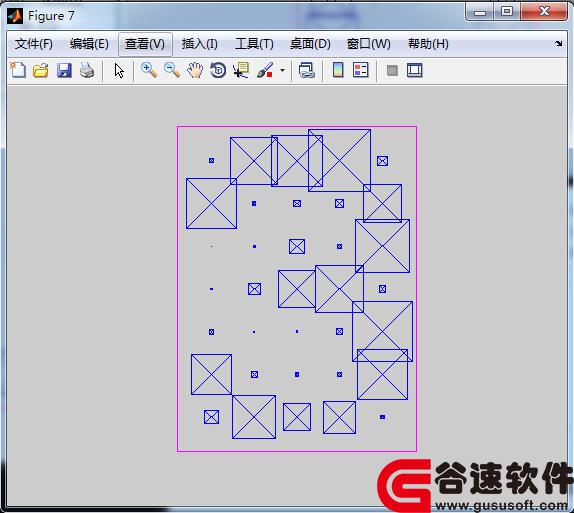
Task: Hide plot tools with the gray square icon
Action: point(392,70)
